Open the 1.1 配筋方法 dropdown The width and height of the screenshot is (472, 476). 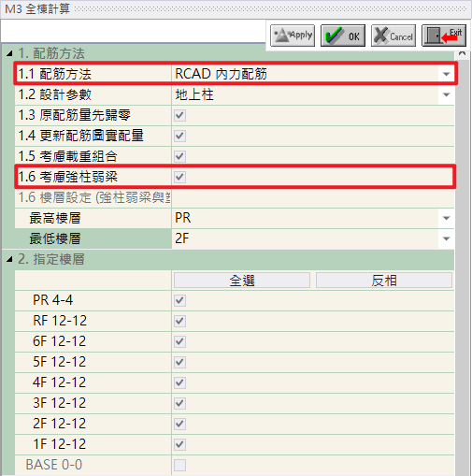[x=446, y=74]
